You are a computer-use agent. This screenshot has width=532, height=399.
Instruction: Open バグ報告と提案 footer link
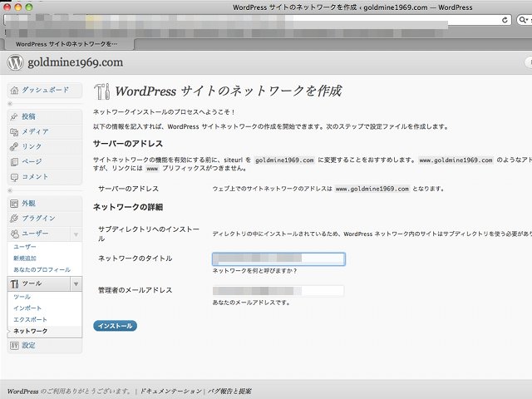click(229, 392)
